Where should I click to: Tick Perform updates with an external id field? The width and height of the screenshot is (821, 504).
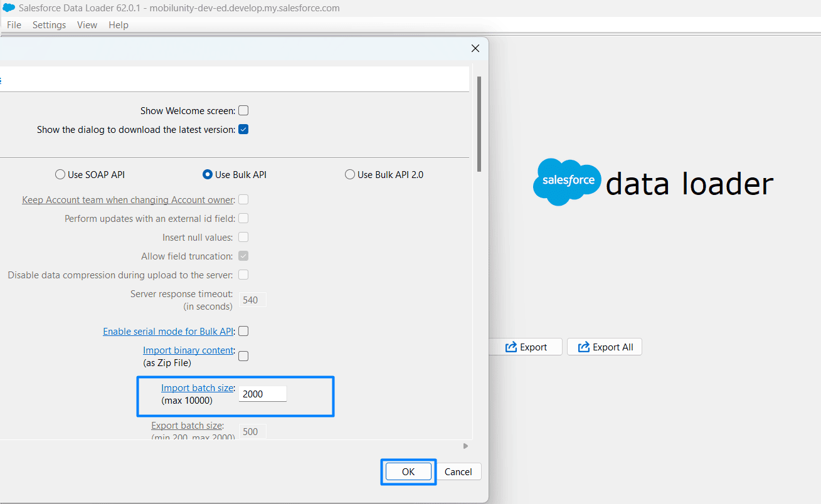243,218
